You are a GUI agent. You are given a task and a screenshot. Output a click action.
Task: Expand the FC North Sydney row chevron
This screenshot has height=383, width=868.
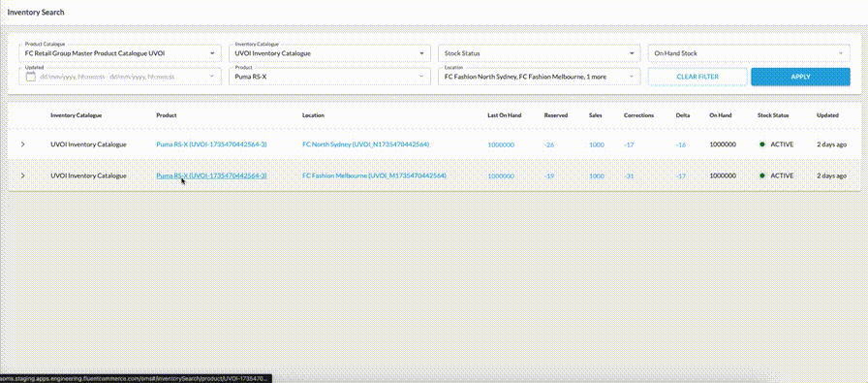tap(22, 144)
